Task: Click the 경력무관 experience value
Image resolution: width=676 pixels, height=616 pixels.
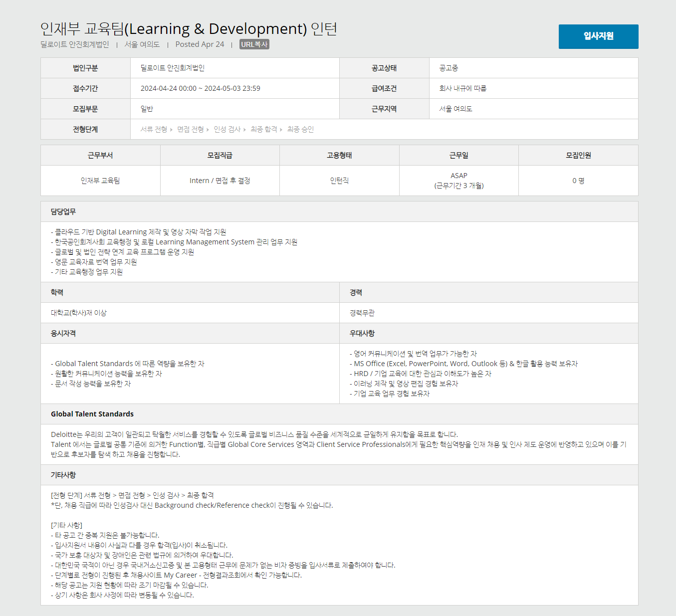Action: click(362, 313)
